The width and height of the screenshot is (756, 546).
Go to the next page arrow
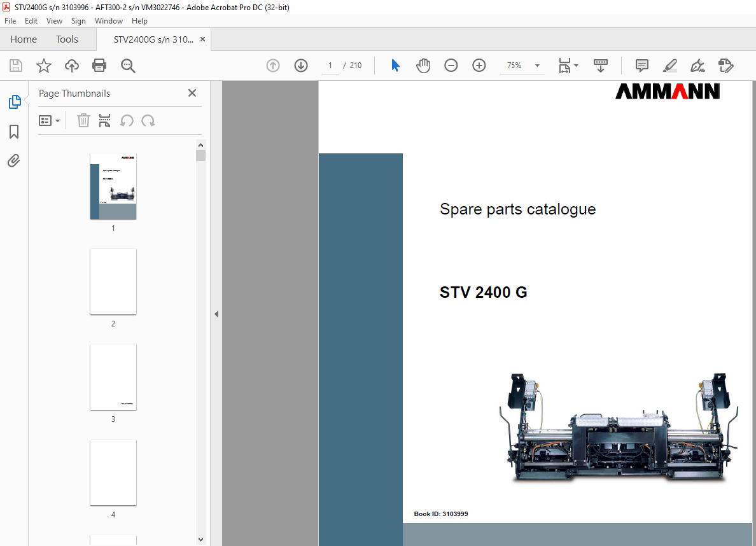coord(301,66)
